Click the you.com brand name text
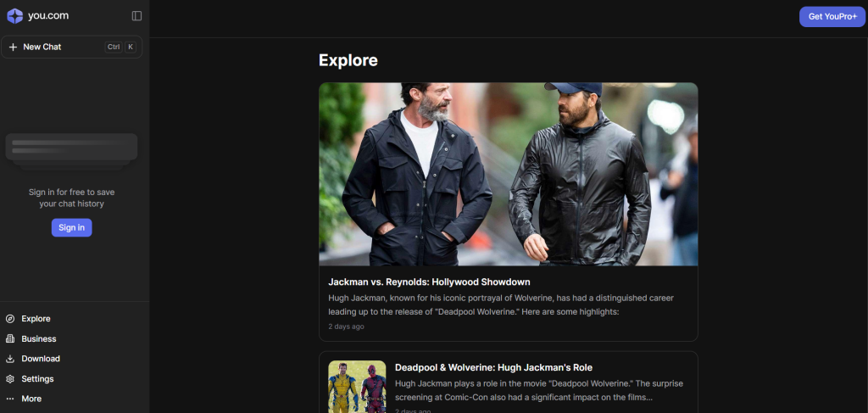 click(x=48, y=15)
